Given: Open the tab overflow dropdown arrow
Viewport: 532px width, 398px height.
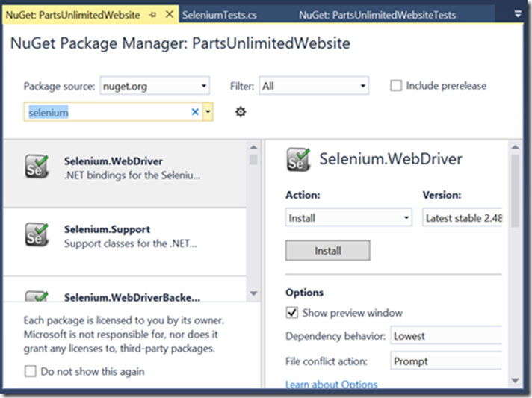Looking at the screenshot, I should click(x=517, y=14).
